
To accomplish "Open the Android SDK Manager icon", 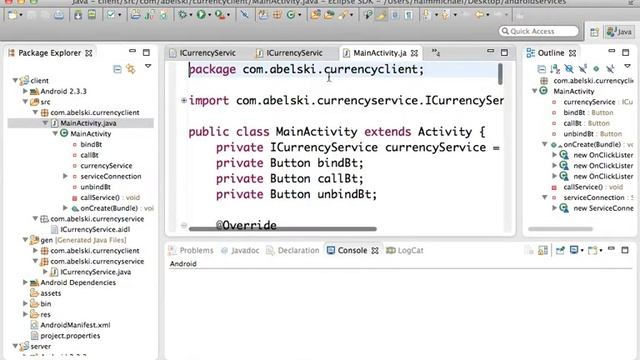I will click(78, 15).
